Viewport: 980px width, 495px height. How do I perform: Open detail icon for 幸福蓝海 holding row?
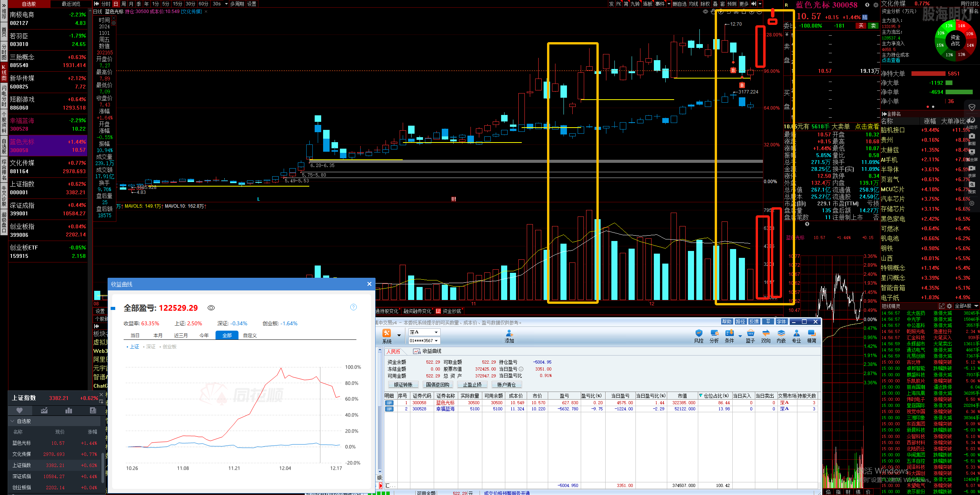(389, 409)
